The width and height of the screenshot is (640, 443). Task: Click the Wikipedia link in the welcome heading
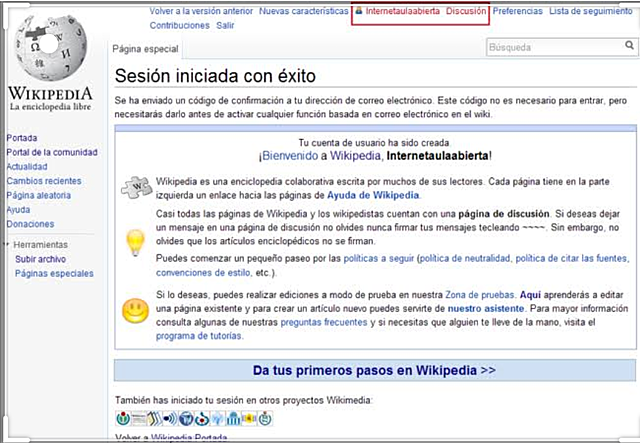pos(356,156)
